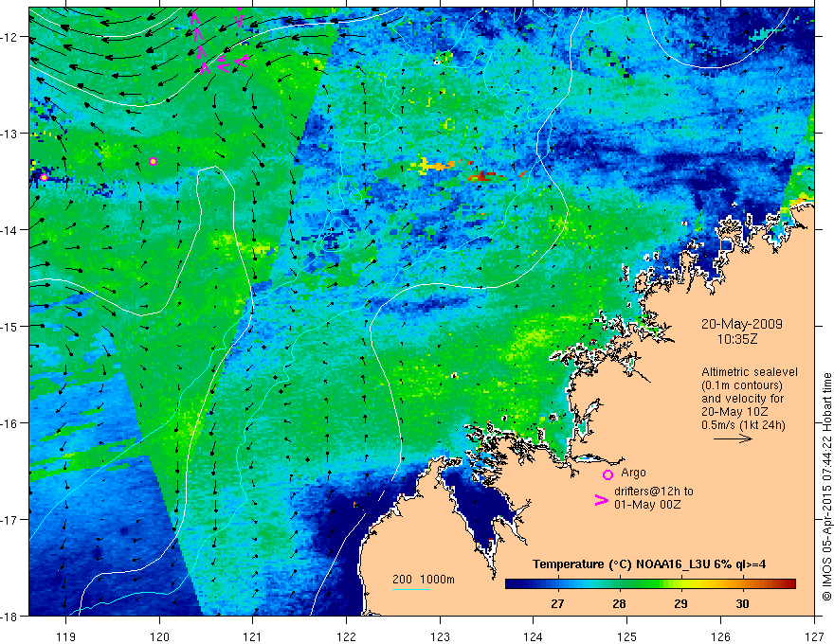The width and height of the screenshot is (834, 644).
Task: Click the 'drifters@12h to' legend label
Action: pos(654,492)
